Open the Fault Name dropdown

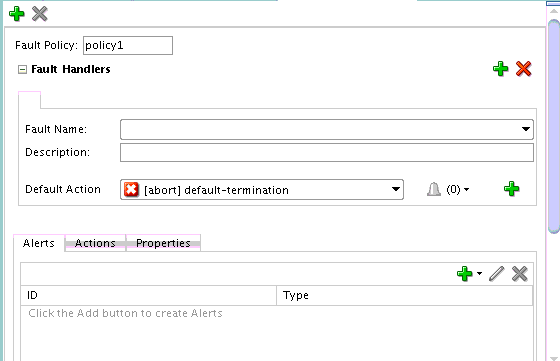pos(525,129)
